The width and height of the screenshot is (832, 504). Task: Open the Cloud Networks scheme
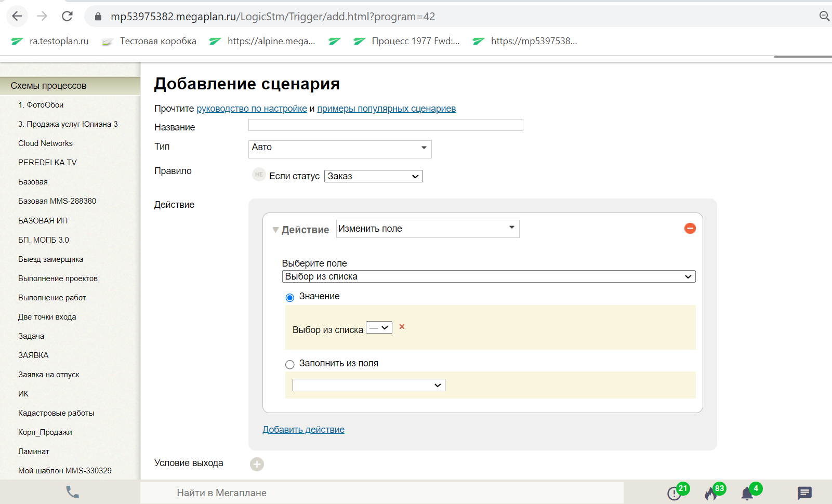coord(45,143)
